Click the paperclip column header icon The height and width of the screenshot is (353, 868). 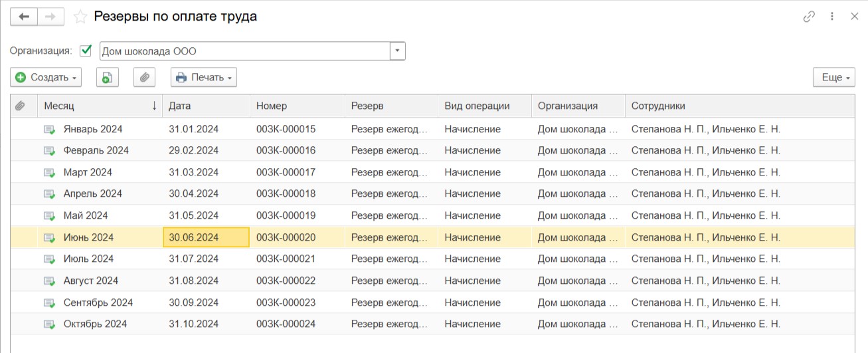tap(21, 106)
